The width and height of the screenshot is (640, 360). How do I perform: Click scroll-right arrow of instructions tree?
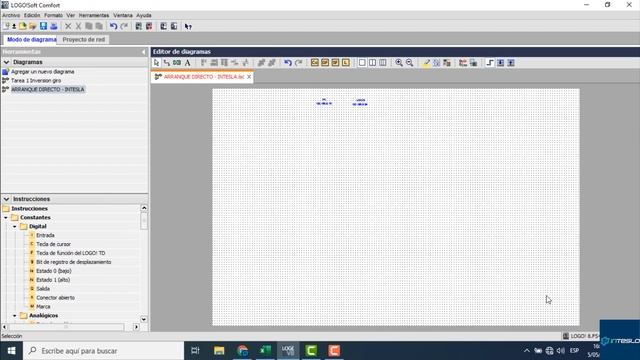tap(136, 327)
